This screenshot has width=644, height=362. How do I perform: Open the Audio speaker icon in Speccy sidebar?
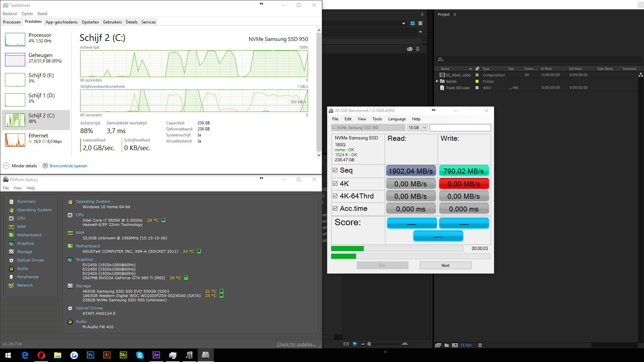point(11,268)
